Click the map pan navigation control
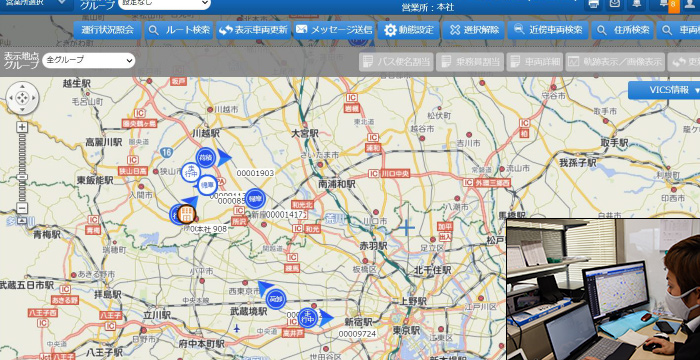This screenshot has width=700, height=360. pyautogui.click(x=22, y=98)
